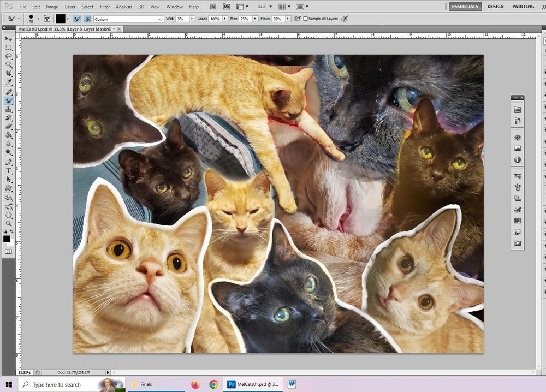Open the Flow percentage slider arrow
This screenshot has width=546, height=392.
point(288,19)
